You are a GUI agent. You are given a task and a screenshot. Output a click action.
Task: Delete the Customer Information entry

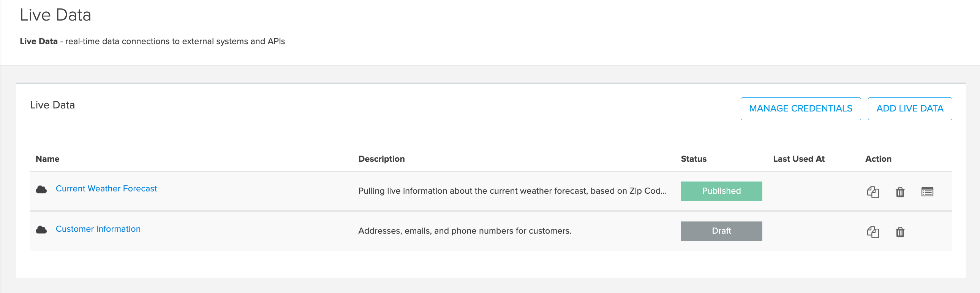[x=900, y=232]
